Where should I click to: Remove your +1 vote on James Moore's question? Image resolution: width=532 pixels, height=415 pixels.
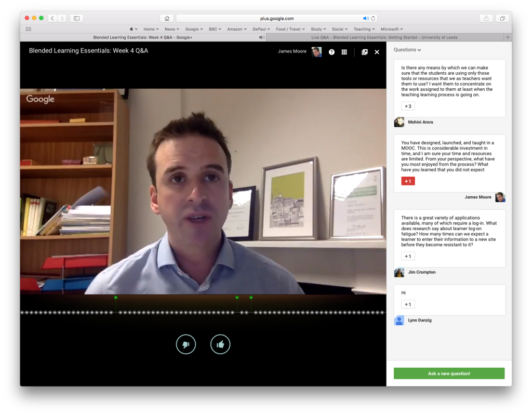[x=408, y=181]
